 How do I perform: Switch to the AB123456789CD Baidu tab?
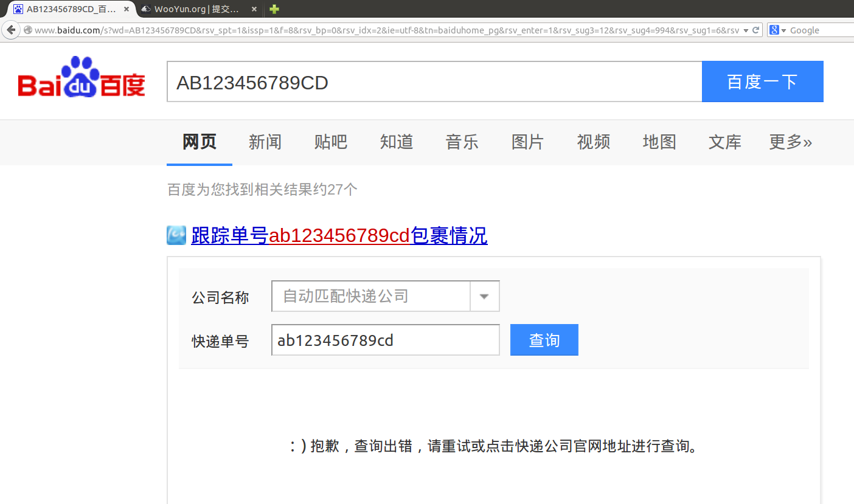(71, 9)
